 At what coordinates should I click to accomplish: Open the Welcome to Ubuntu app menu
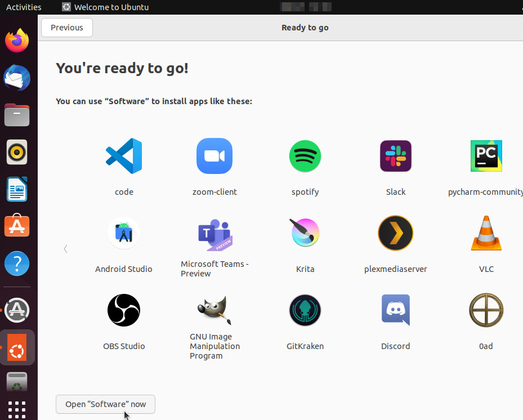click(x=105, y=7)
